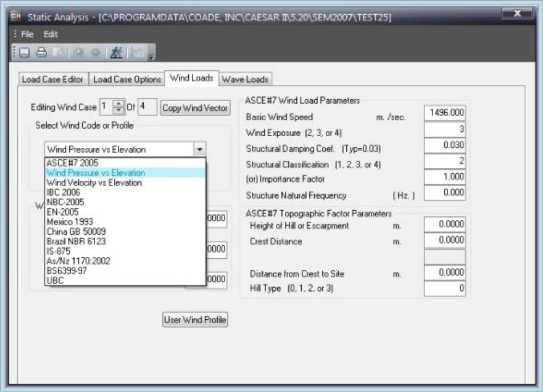543x392 pixels.
Task: Choose China GB 50009 wind code
Action: point(125,232)
